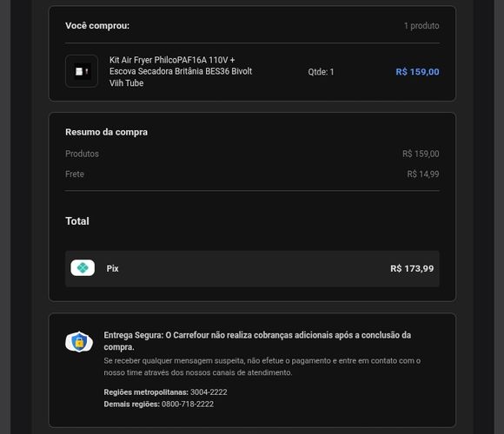Click the Produtos subtotal R$ 159,00

(x=421, y=154)
